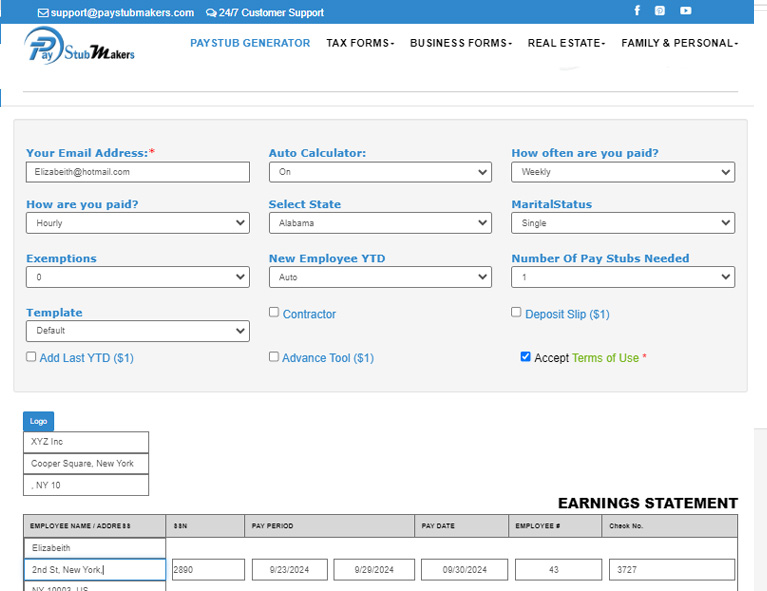Click the ', NY 10' company city field
This screenshot has width=767, height=591.
point(86,485)
